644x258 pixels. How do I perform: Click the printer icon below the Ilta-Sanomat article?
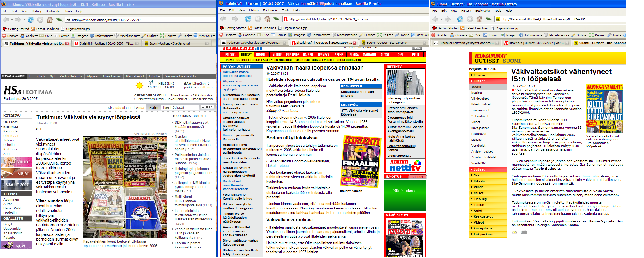coord(524,232)
